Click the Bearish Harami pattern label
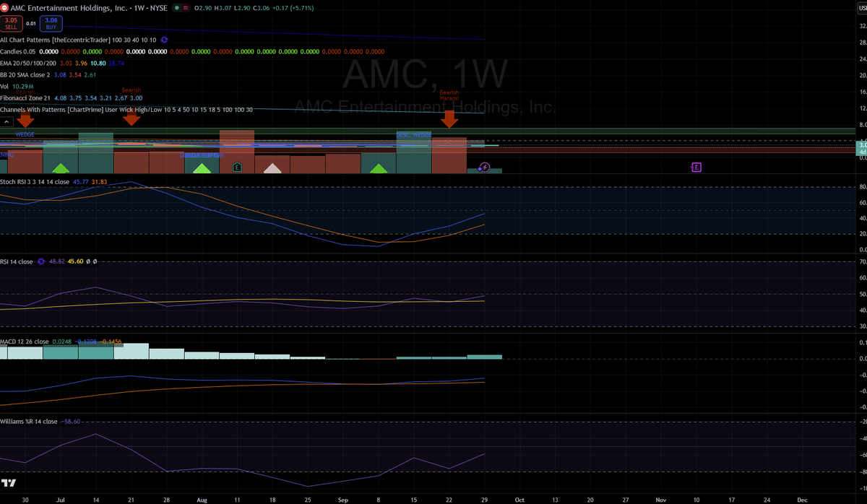Screen dimensions: 867x504 (x=449, y=95)
